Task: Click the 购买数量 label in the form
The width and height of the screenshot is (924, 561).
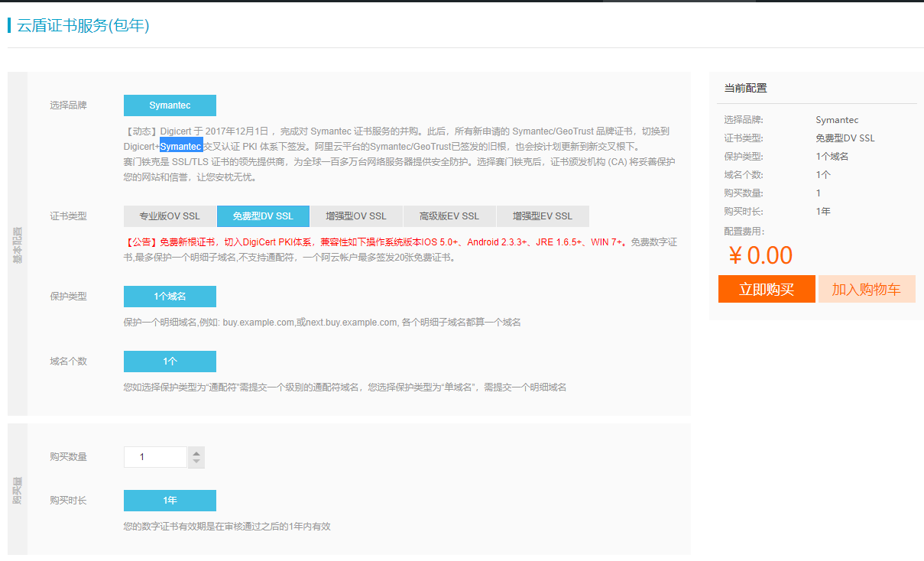Action: pos(68,457)
